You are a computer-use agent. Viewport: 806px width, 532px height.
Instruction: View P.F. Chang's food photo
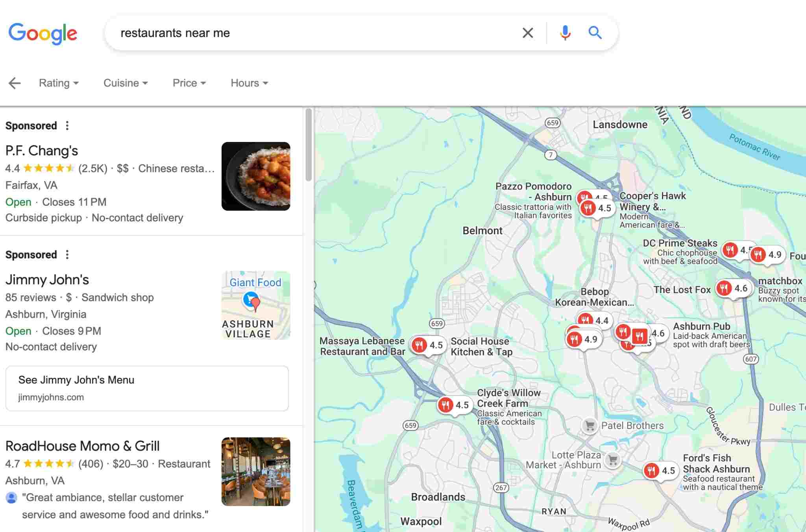256,176
